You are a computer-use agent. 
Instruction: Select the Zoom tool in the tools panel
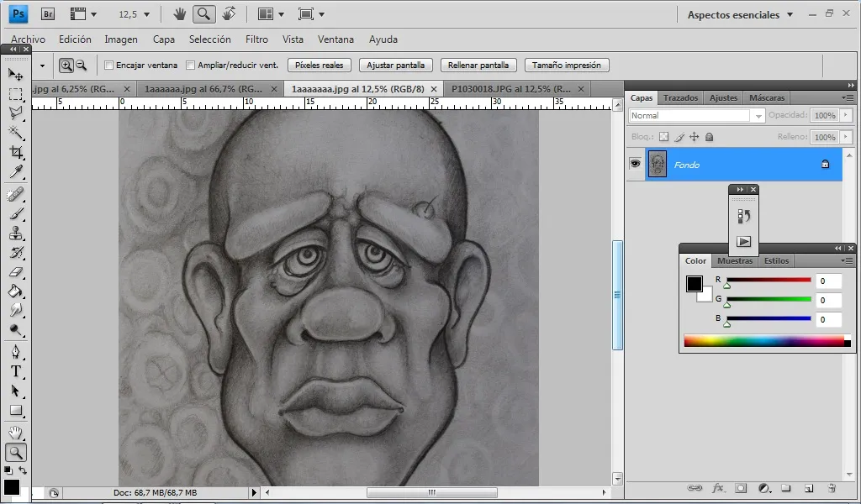(15, 453)
